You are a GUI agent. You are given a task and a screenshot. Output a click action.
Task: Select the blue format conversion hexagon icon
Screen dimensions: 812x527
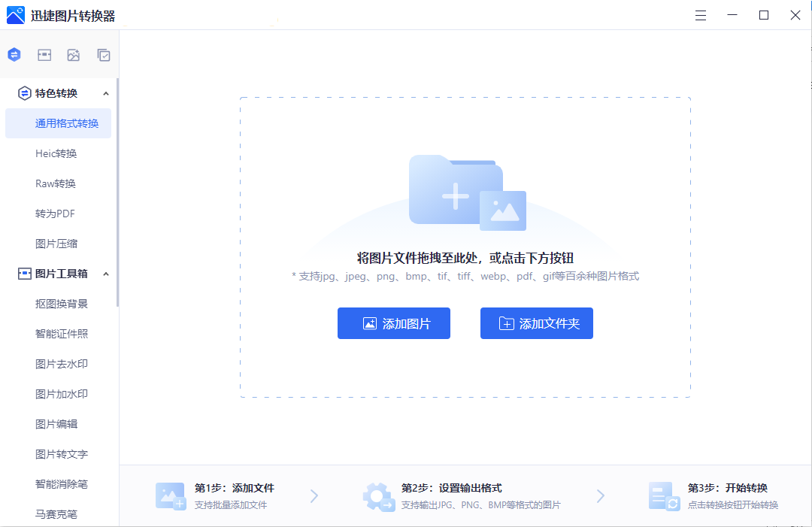(x=14, y=54)
